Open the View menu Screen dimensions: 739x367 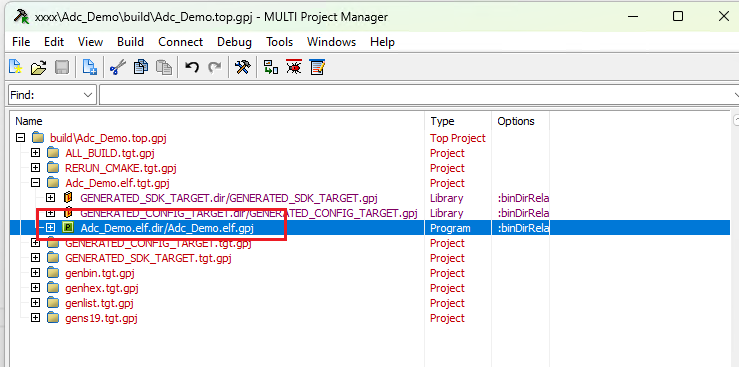click(90, 42)
